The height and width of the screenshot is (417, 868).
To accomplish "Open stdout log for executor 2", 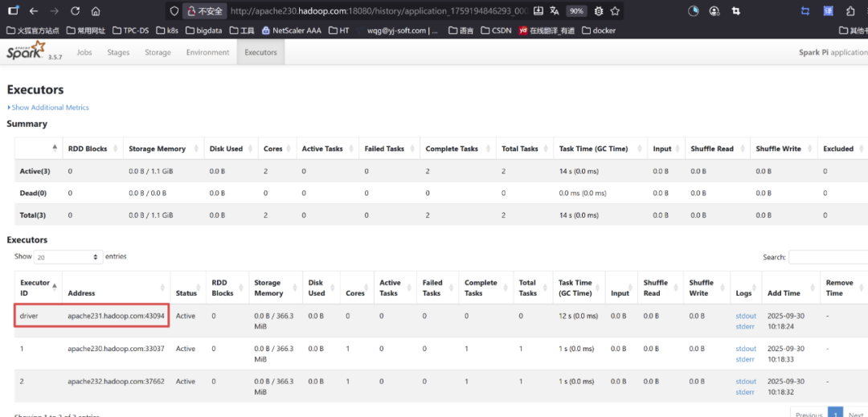I will tap(746, 382).
